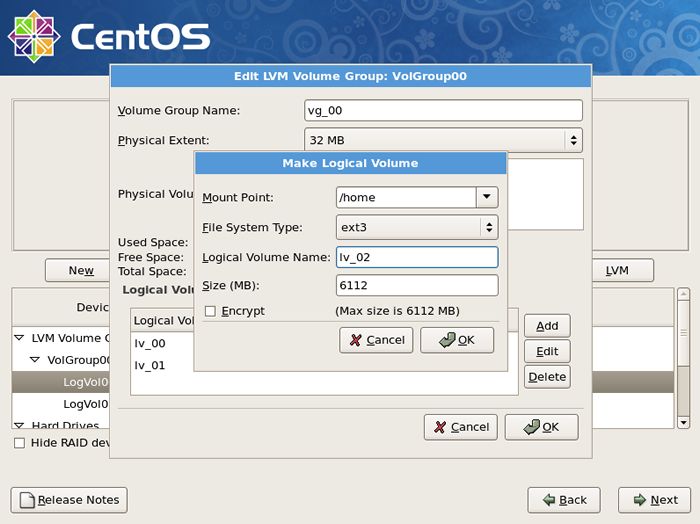Collapse the Hard Drives tree node

[19, 424]
